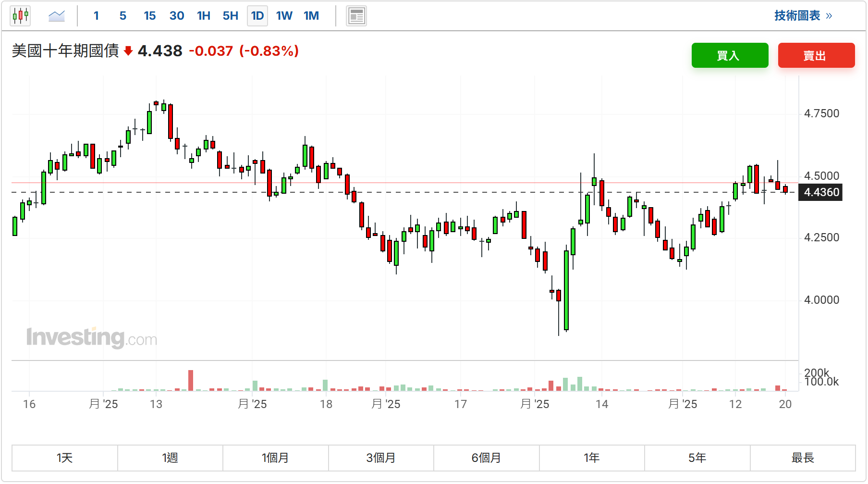Image resolution: width=868 pixels, height=484 pixels.
Task: Select the candlestick chart type icon
Action: tap(20, 16)
